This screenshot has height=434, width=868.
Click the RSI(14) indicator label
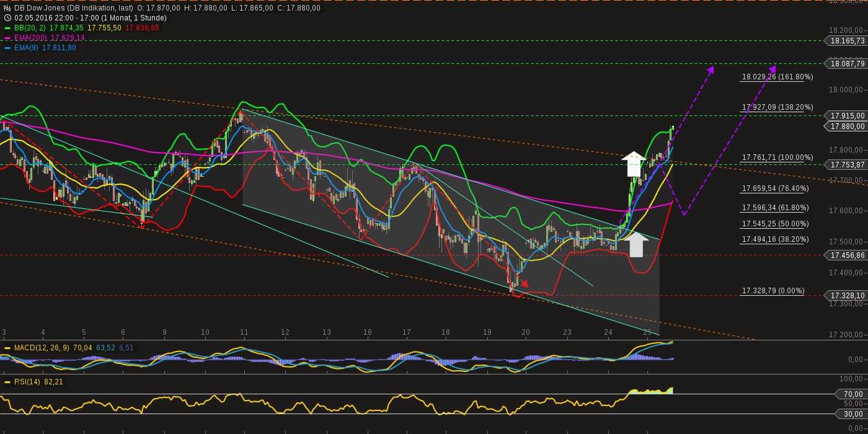[27, 382]
